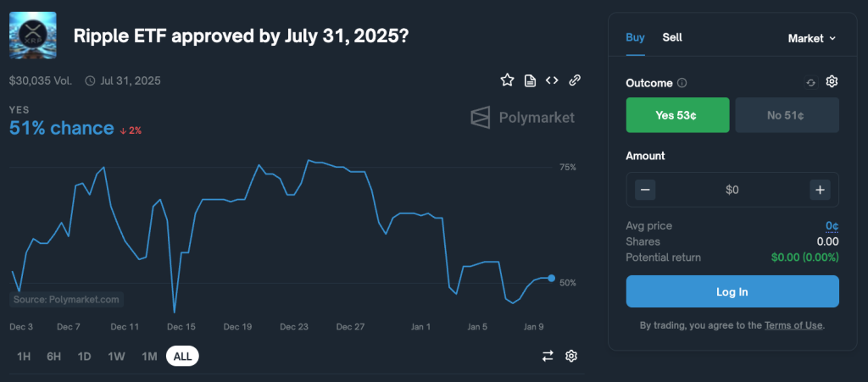Open the Market order type dropdown
This screenshot has width=868, height=382.
pos(811,38)
